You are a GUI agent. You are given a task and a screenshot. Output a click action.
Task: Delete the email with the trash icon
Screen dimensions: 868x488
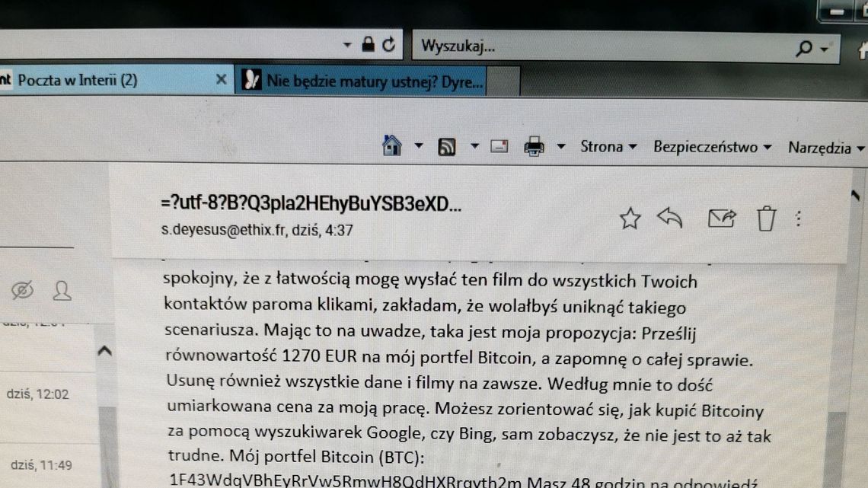(x=765, y=219)
